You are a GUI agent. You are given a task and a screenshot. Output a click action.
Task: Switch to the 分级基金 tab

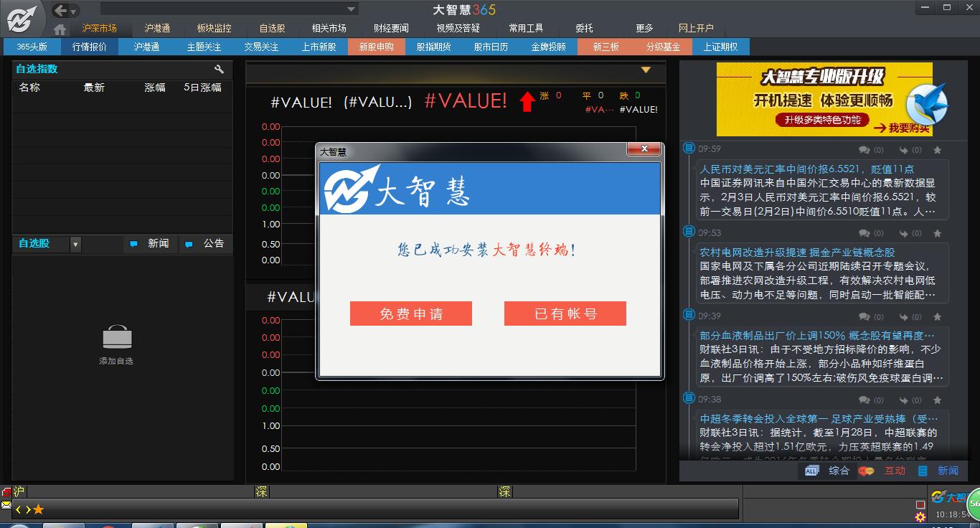[664, 47]
